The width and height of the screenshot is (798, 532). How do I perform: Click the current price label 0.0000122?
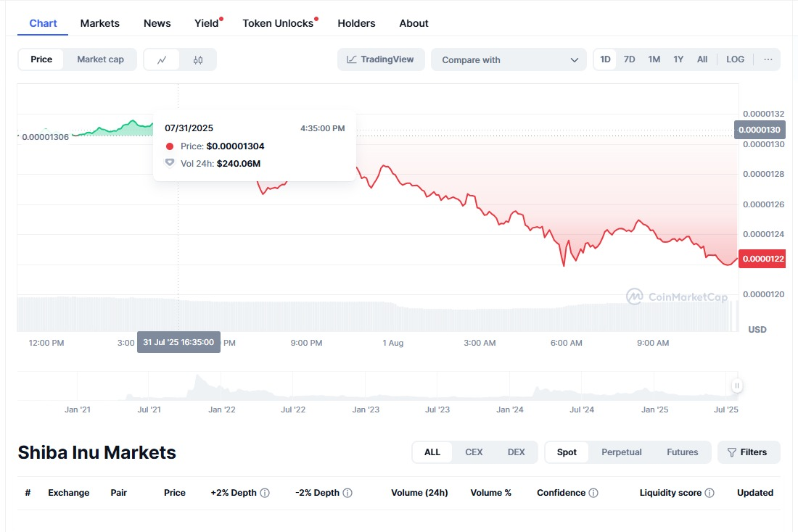[x=762, y=259]
